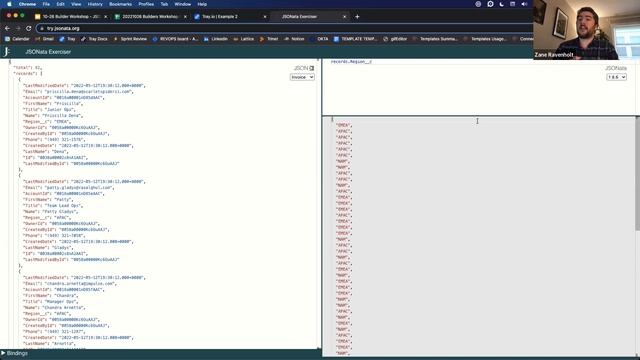This screenshot has width=640, height=360.
Task: Open the Calendar bookmark
Action: (17, 39)
